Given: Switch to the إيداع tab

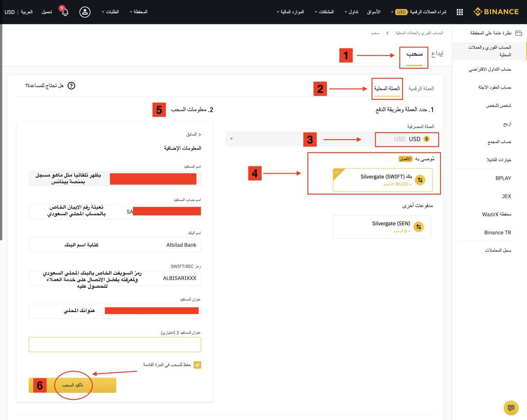Looking at the screenshot, I should click(x=437, y=54).
